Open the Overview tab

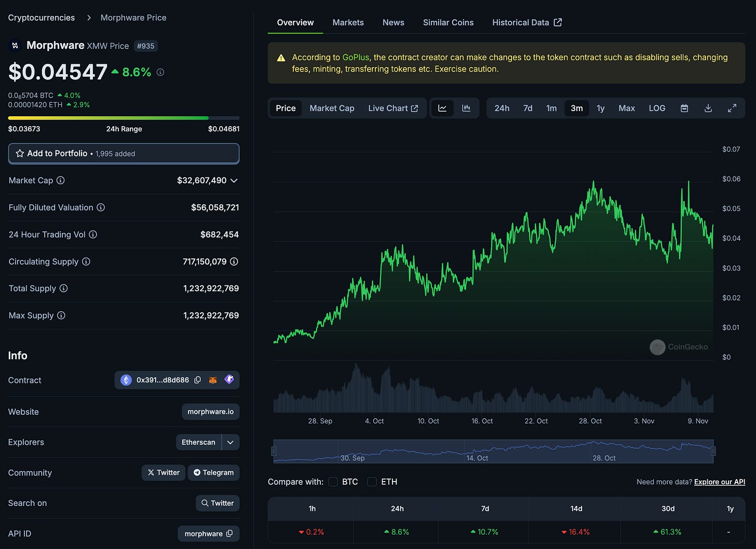tap(295, 22)
